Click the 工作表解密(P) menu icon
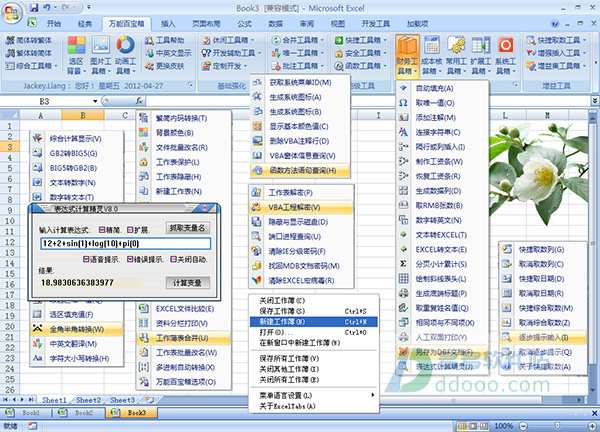Screen dimensions: 600x432 [x=256, y=192]
